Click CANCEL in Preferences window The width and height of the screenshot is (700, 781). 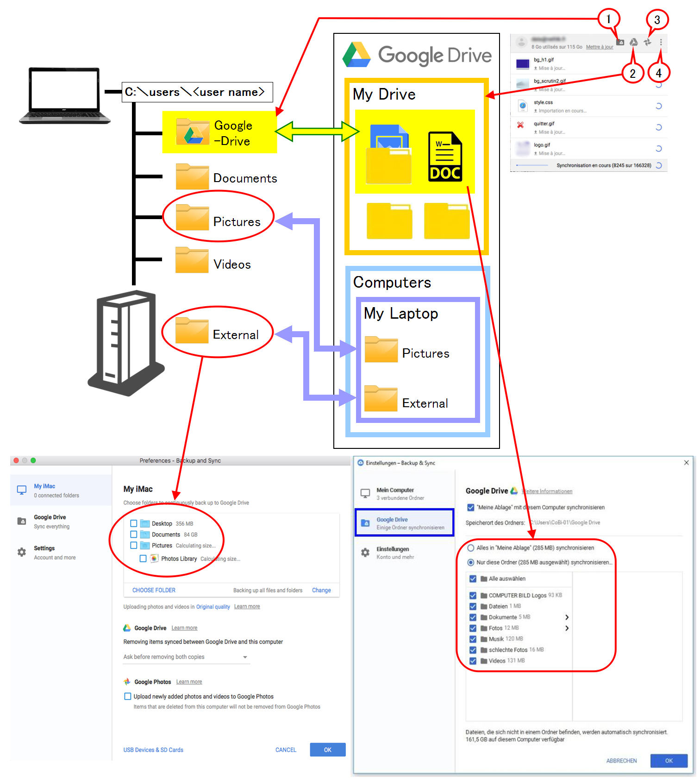point(286,750)
